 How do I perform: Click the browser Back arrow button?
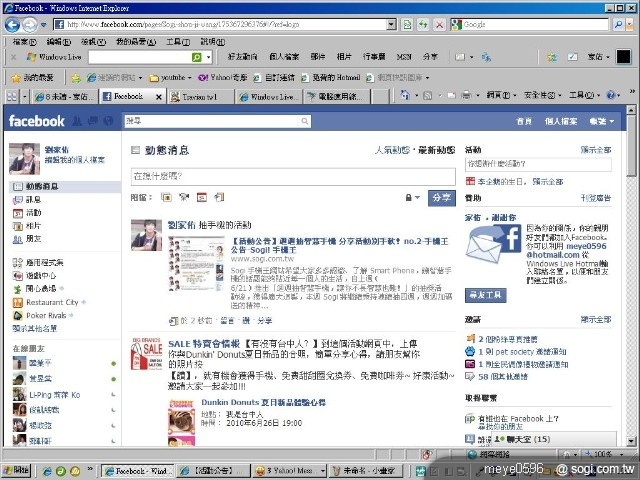coord(12,25)
